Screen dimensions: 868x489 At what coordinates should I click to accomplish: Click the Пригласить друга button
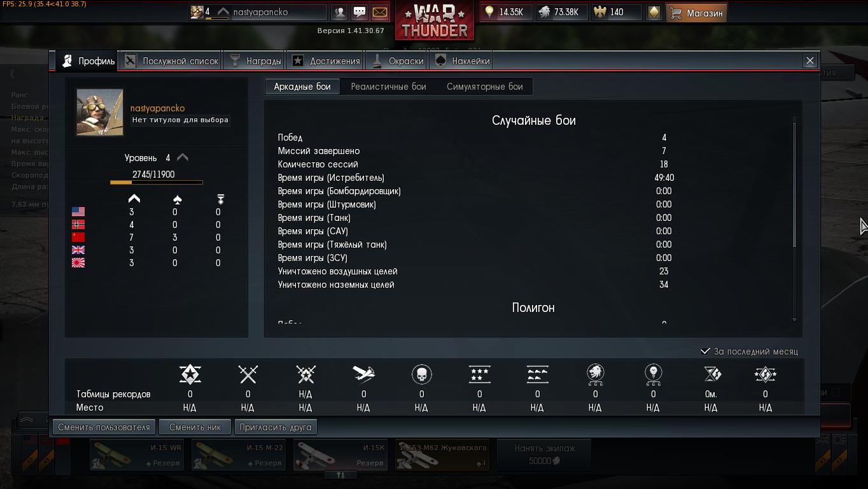[276, 427]
